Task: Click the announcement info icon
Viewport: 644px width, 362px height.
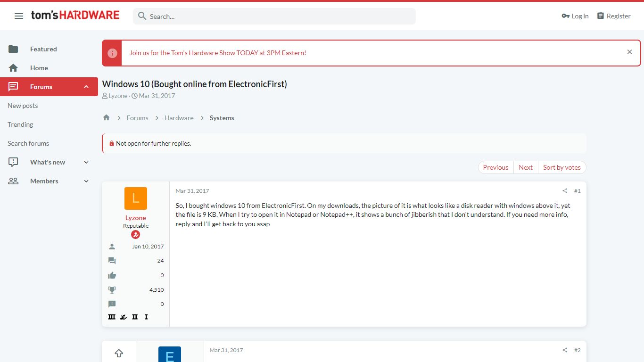Action: pos(112,53)
